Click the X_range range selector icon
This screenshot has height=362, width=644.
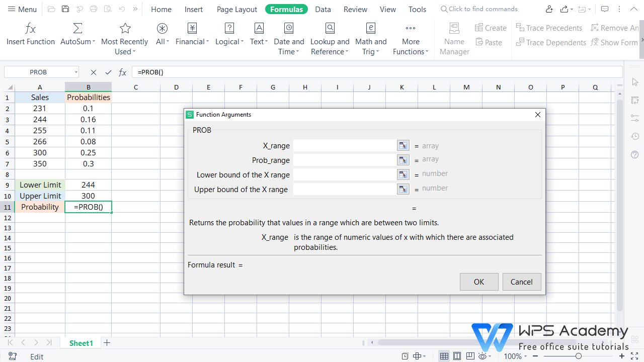(403, 145)
